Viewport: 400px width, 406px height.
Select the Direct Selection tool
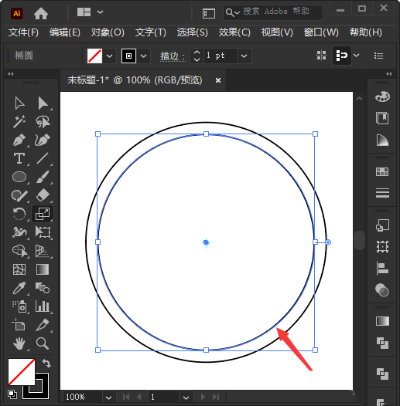(43, 103)
